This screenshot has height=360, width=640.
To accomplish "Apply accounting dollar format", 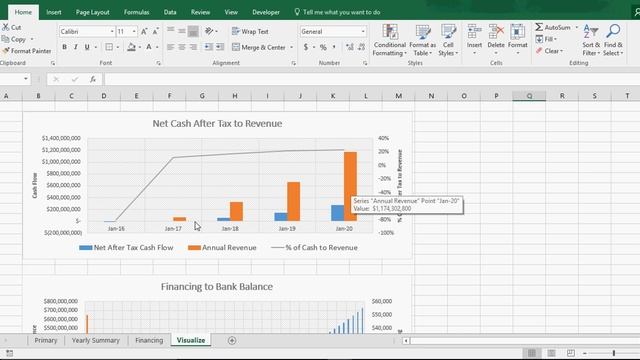I will (306, 47).
